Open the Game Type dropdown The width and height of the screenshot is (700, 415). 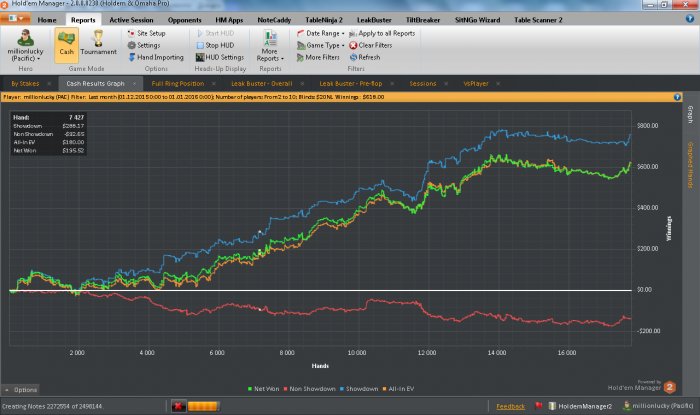(322, 45)
